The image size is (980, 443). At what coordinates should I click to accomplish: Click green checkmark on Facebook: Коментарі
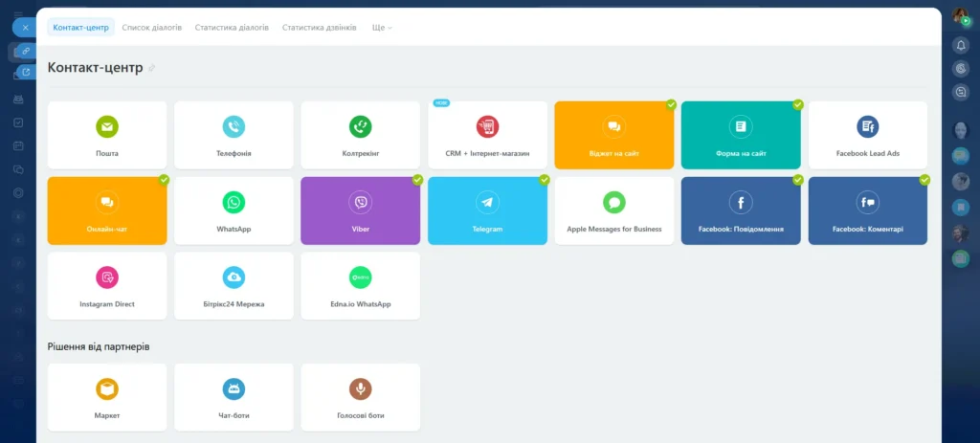click(925, 180)
